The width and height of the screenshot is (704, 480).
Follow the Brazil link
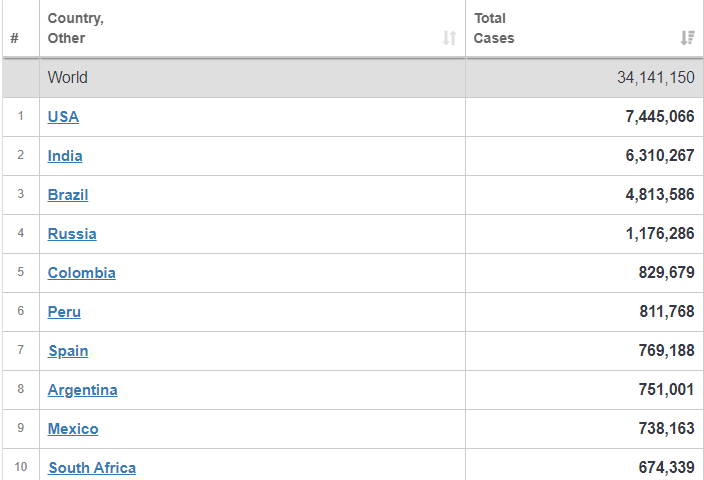(x=68, y=195)
